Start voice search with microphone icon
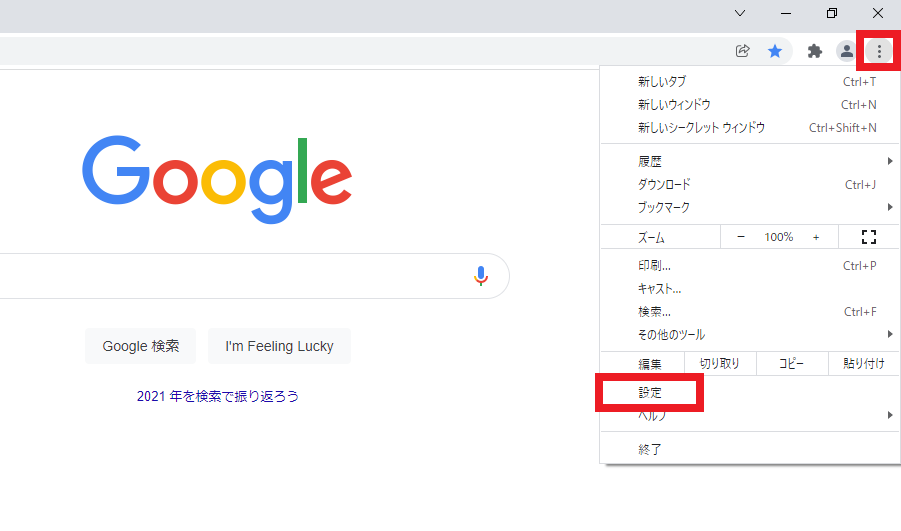Image resolution: width=901 pixels, height=531 pixels. 481,276
